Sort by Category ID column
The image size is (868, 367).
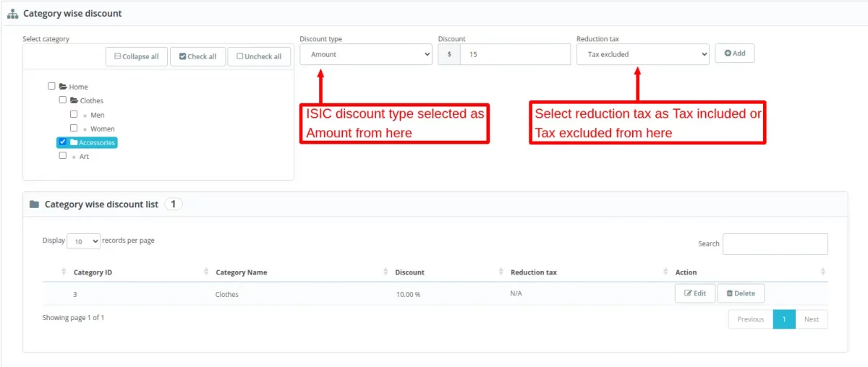pos(93,272)
